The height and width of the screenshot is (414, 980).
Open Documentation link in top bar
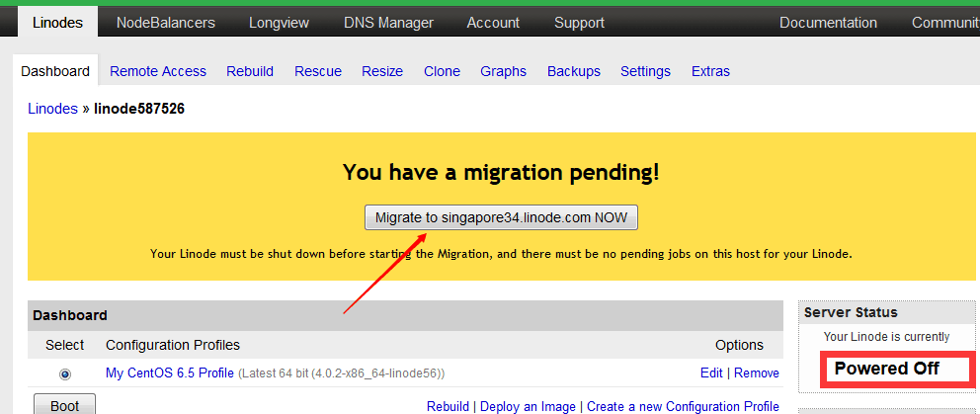coord(828,23)
